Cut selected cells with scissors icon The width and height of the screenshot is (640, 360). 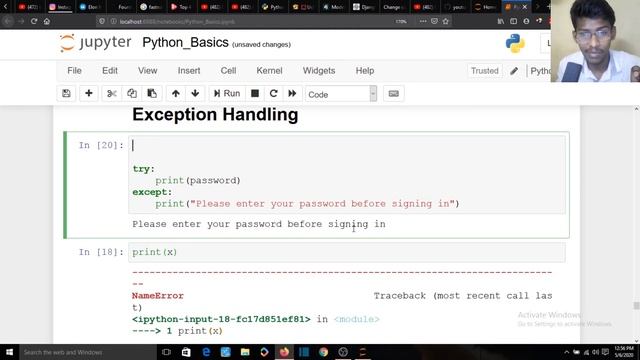point(111,93)
